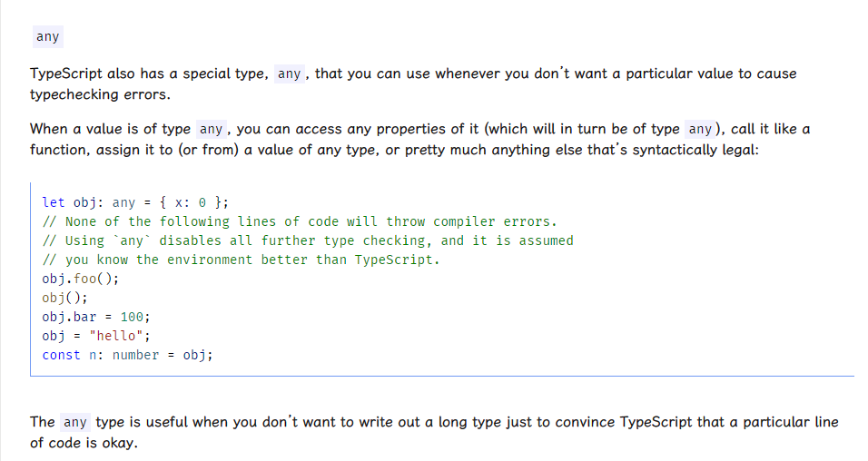Click the 'const' keyword in code
The height and width of the screenshot is (461, 868).
point(62,356)
